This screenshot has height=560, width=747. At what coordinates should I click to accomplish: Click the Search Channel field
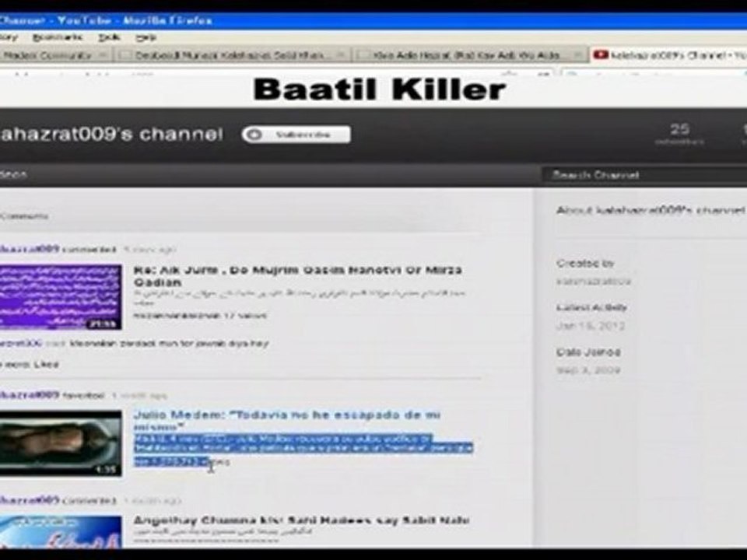[644, 175]
